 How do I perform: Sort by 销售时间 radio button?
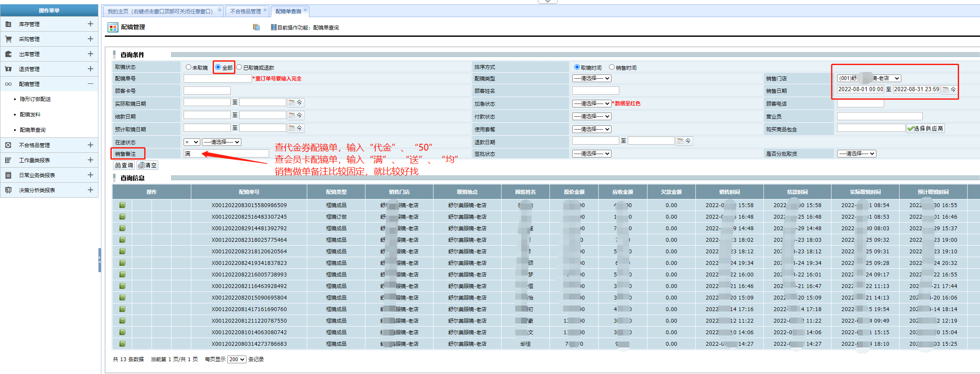[612, 67]
